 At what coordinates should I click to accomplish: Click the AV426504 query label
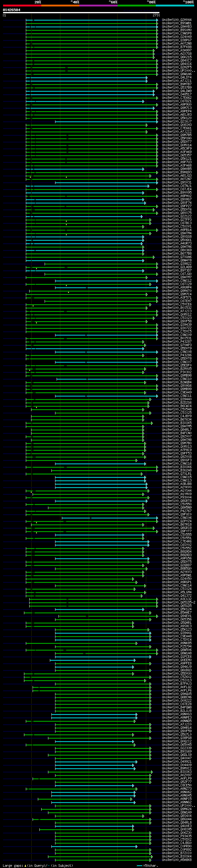tap(11, 10)
